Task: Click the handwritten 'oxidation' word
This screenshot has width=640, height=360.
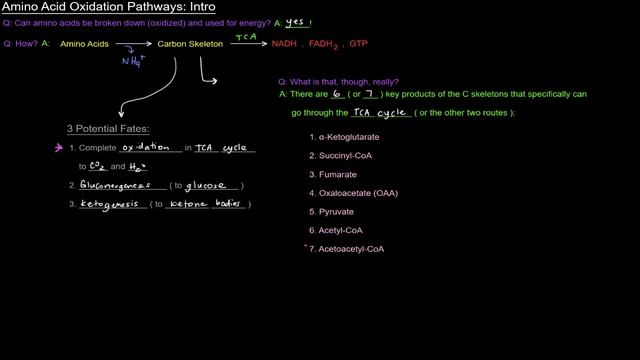Action: point(146,147)
